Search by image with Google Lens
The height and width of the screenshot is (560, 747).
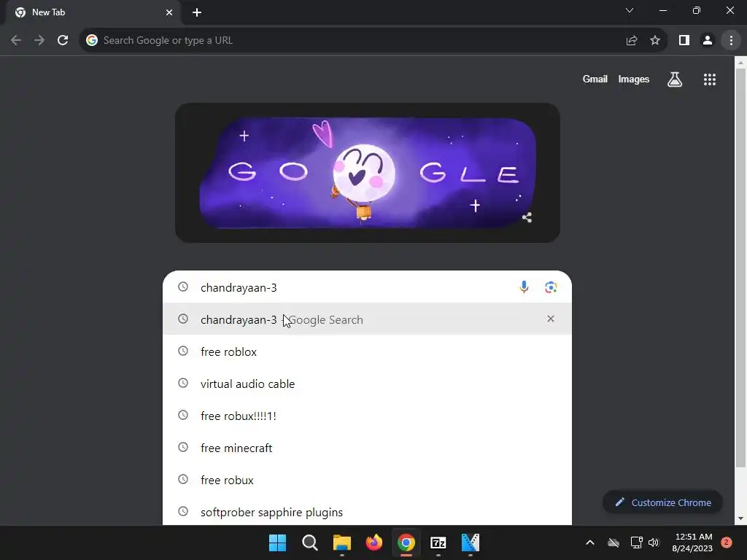click(551, 287)
